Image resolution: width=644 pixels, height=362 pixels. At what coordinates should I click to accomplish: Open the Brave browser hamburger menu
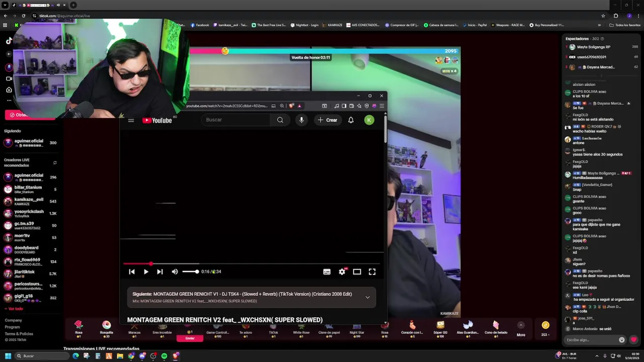tap(382, 106)
